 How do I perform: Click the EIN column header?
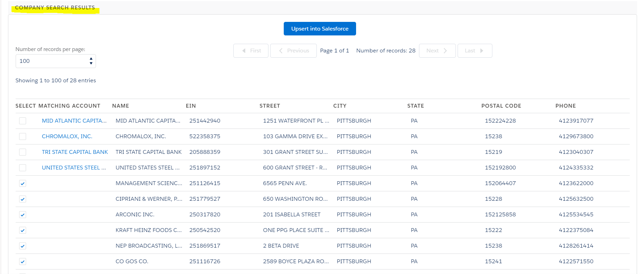click(x=191, y=106)
